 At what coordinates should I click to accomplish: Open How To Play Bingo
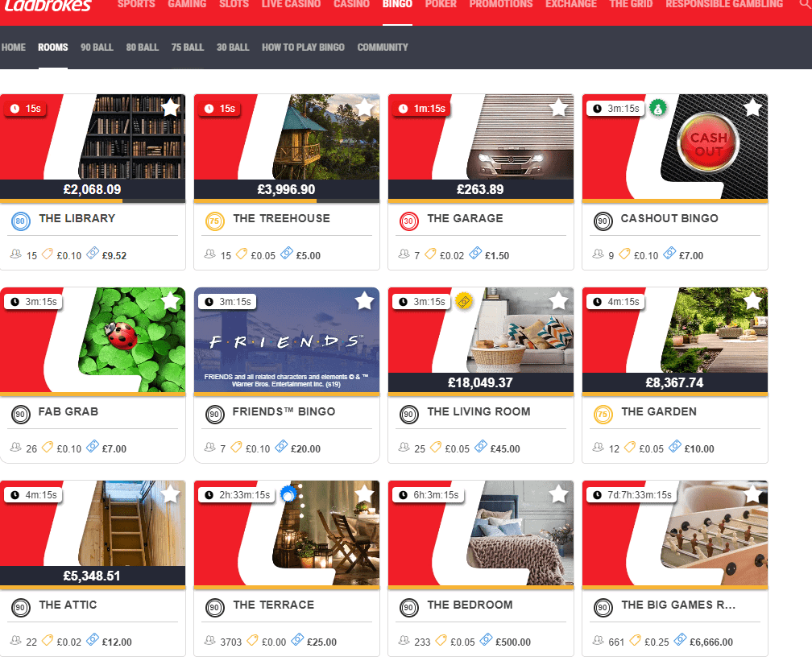(x=303, y=47)
